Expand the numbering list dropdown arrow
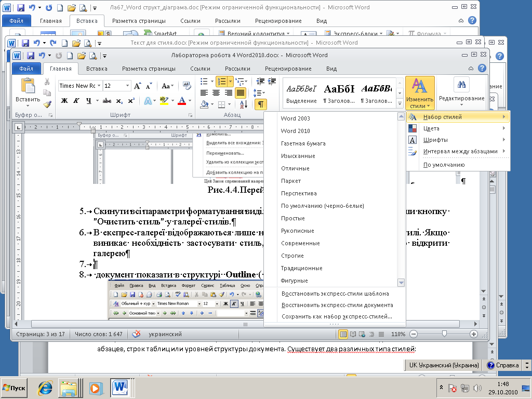Viewport: 532px width, 399px height. [x=230, y=82]
